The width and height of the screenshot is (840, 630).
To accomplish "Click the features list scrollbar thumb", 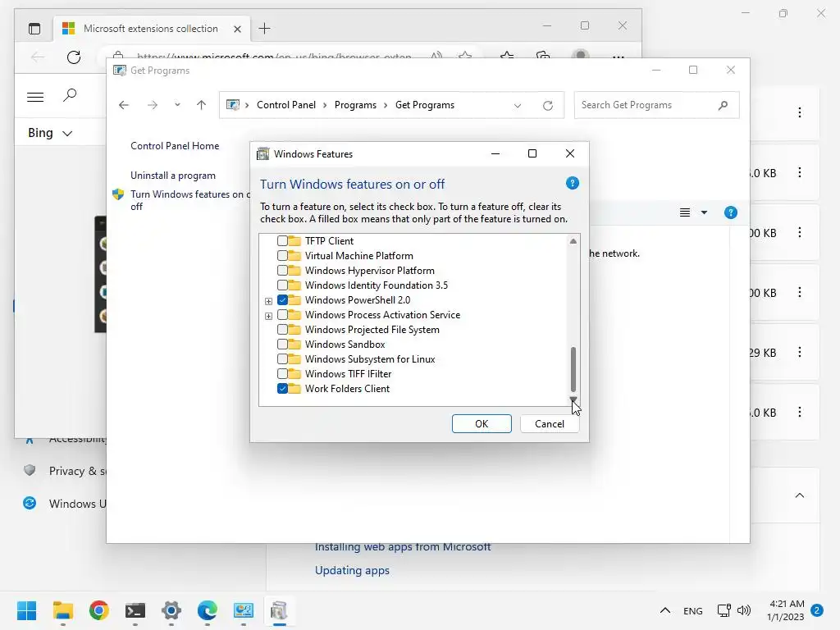I will (x=573, y=370).
